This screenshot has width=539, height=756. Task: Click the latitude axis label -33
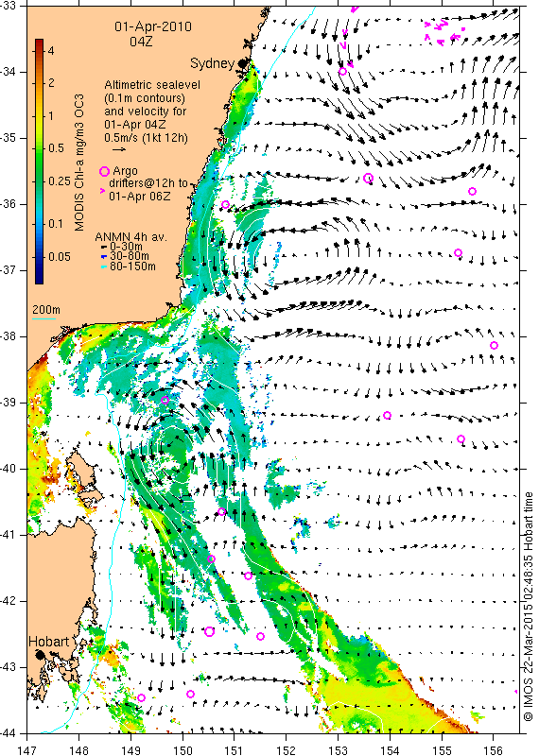pyautogui.click(x=9, y=6)
